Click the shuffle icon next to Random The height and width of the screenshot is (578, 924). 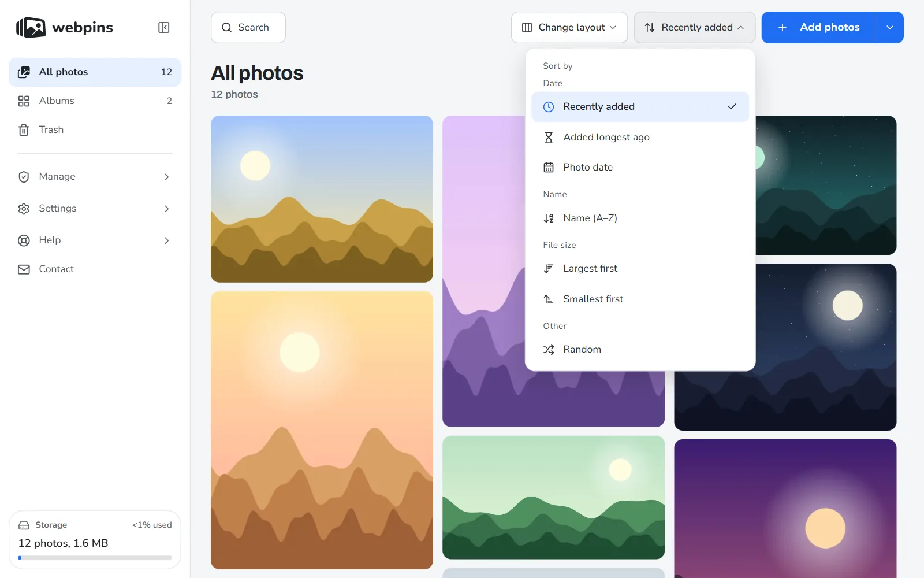click(x=549, y=350)
